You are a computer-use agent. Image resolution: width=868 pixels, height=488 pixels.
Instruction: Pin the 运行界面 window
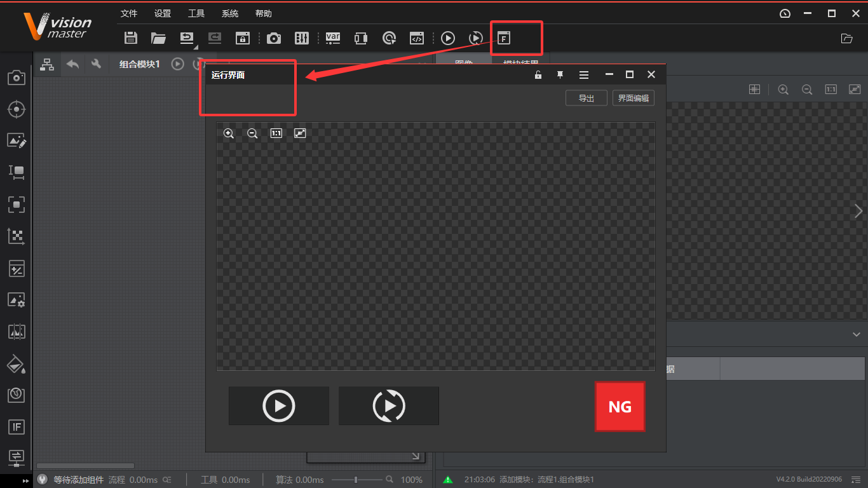coord(560,74)
